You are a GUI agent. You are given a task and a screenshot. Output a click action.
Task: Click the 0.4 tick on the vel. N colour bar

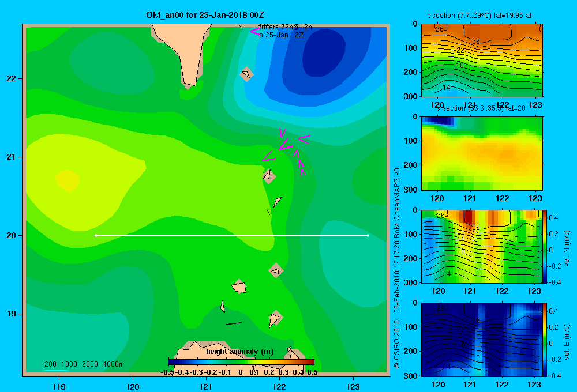[x=553, y=218]
